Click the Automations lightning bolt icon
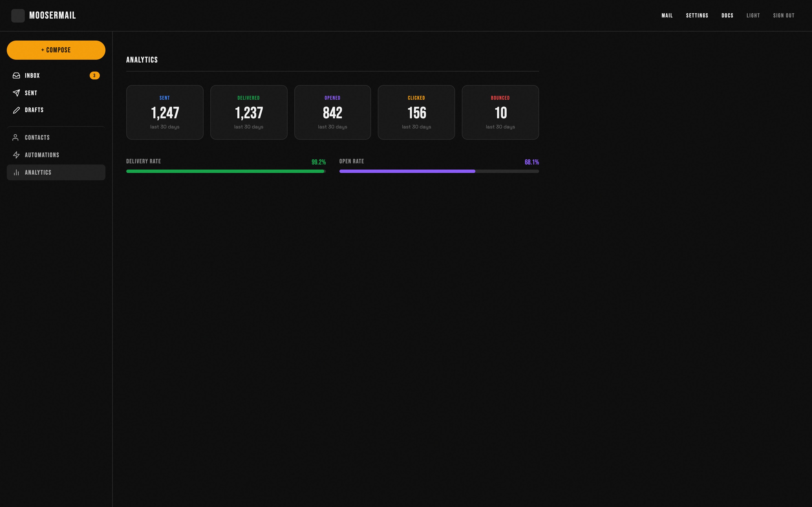The image size is (812, 507). pos(16,155)
